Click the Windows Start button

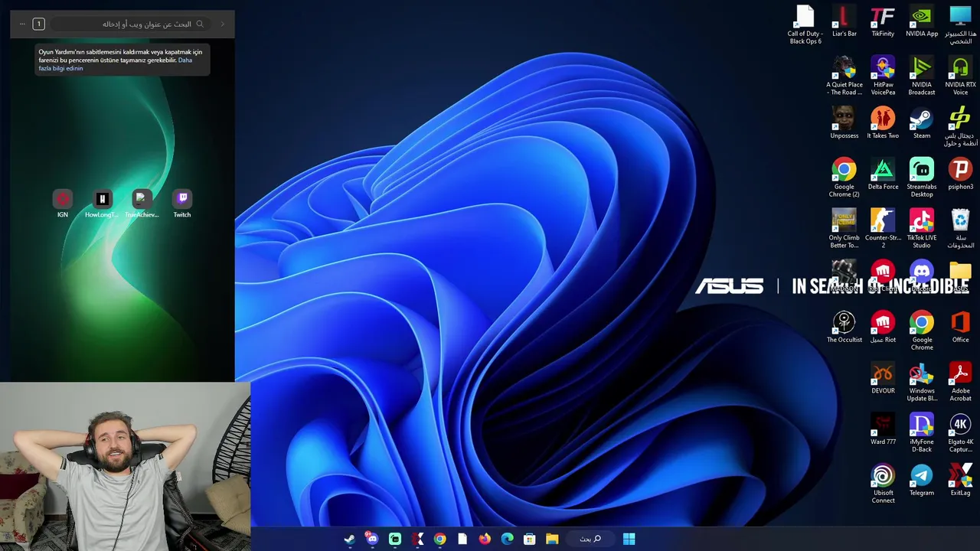[629, 539]
